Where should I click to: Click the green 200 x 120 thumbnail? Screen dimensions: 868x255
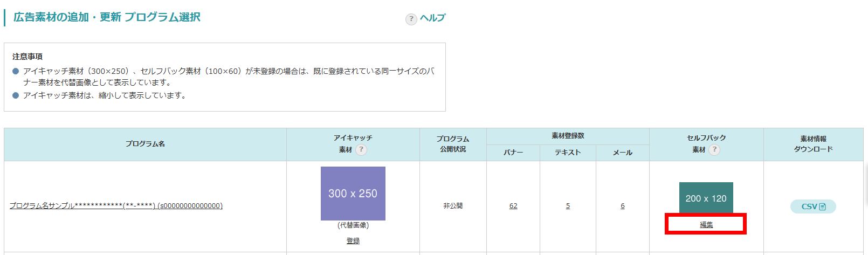[706, 198]
